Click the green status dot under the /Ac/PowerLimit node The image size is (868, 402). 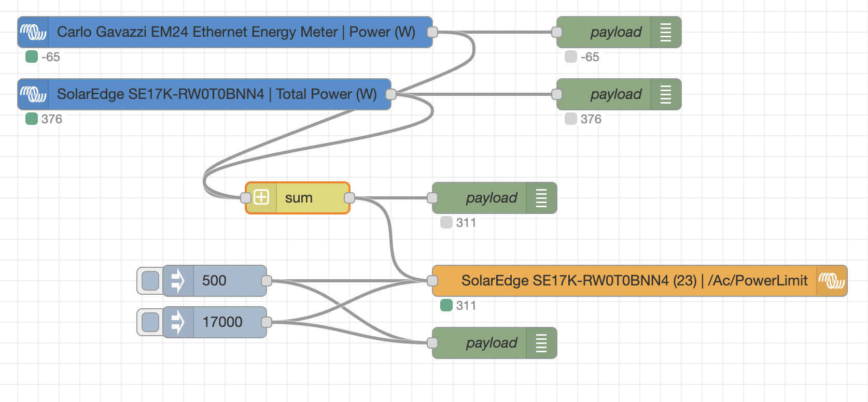coord(446,305)
